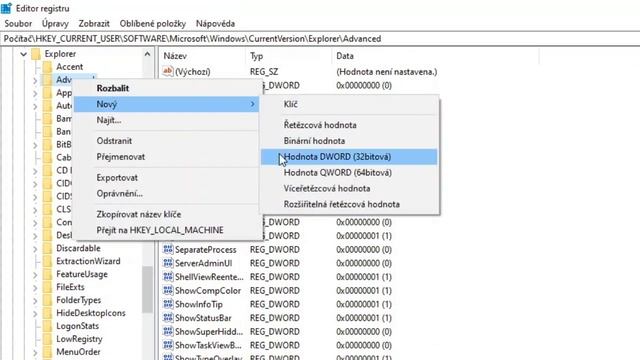640x360 pixels.
Task: Expand the FileExts tree node
Action: pos(35,288)
